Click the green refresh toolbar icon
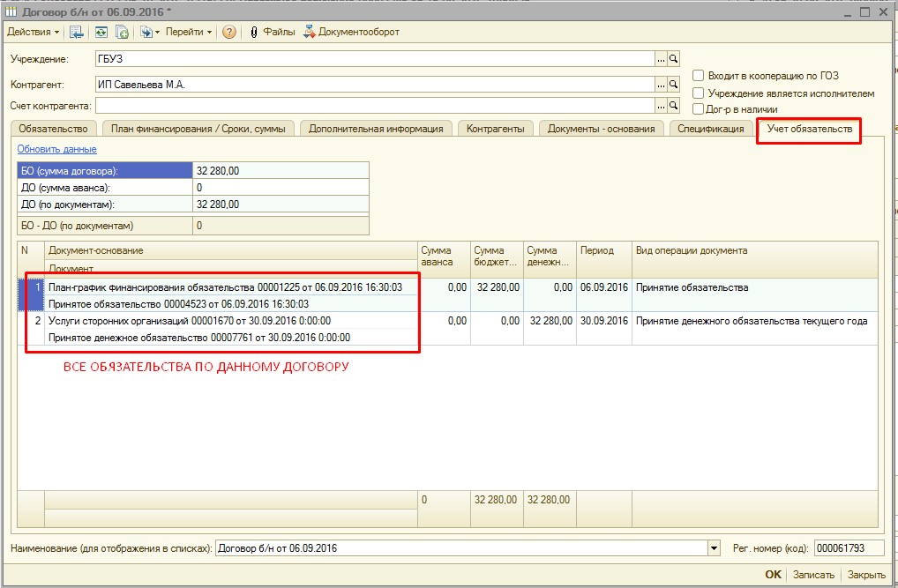Viewport: 898px width, 588px height. click(101, 32)
